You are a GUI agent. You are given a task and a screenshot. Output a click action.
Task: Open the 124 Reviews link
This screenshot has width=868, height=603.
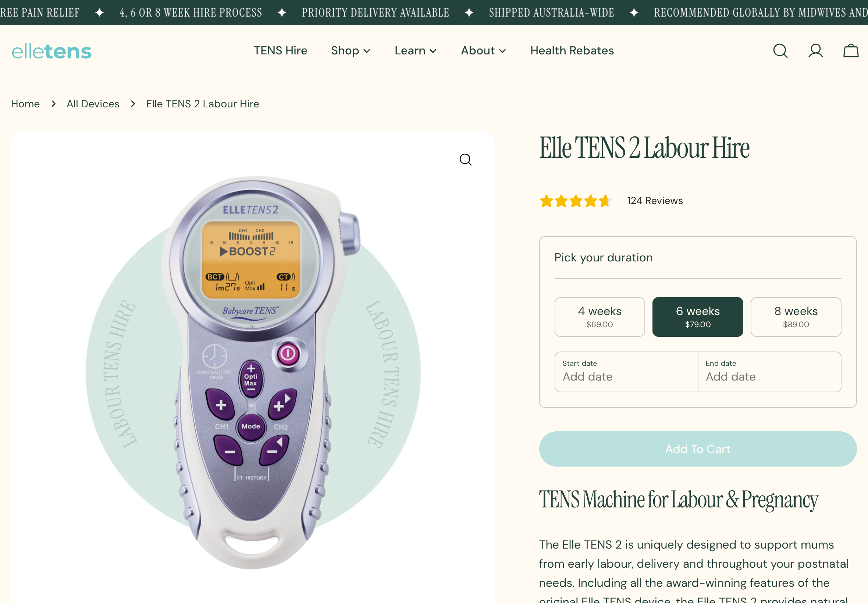(655, 201)
